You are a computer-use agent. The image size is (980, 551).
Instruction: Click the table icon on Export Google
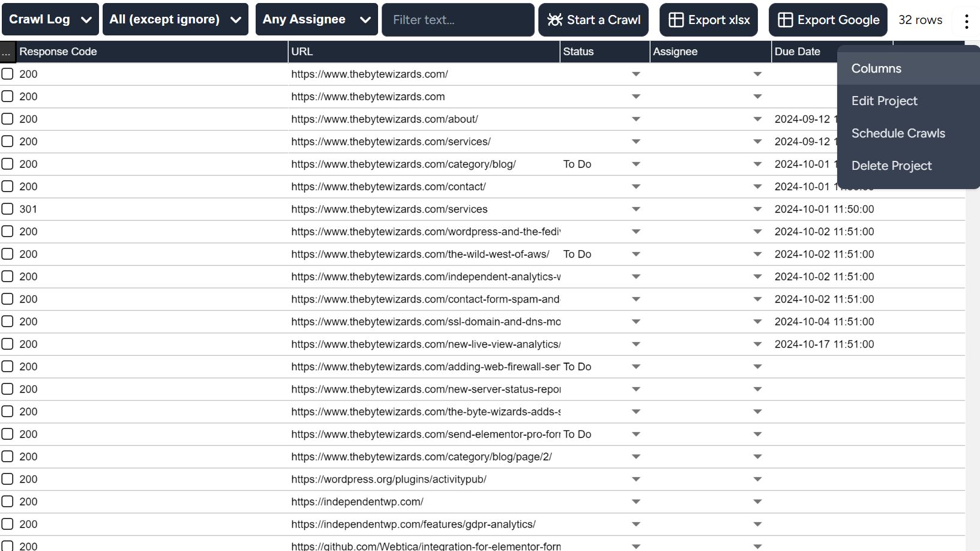point(785,20)
